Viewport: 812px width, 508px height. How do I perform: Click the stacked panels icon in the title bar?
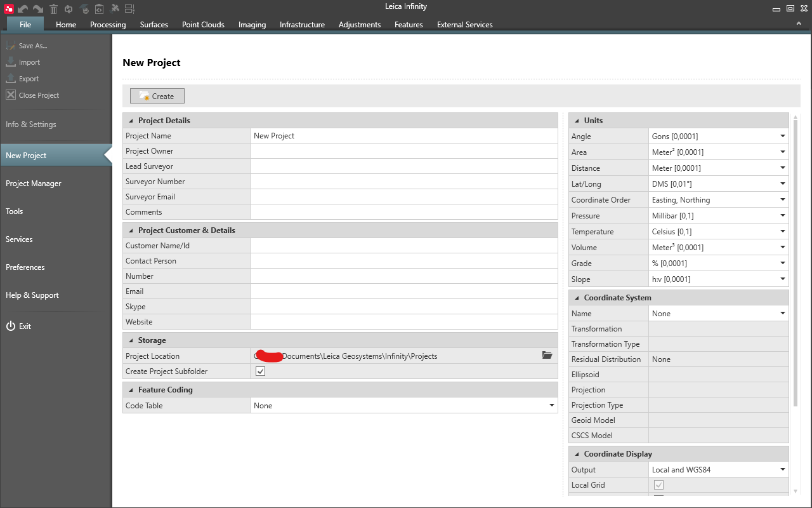pos(129,9)
